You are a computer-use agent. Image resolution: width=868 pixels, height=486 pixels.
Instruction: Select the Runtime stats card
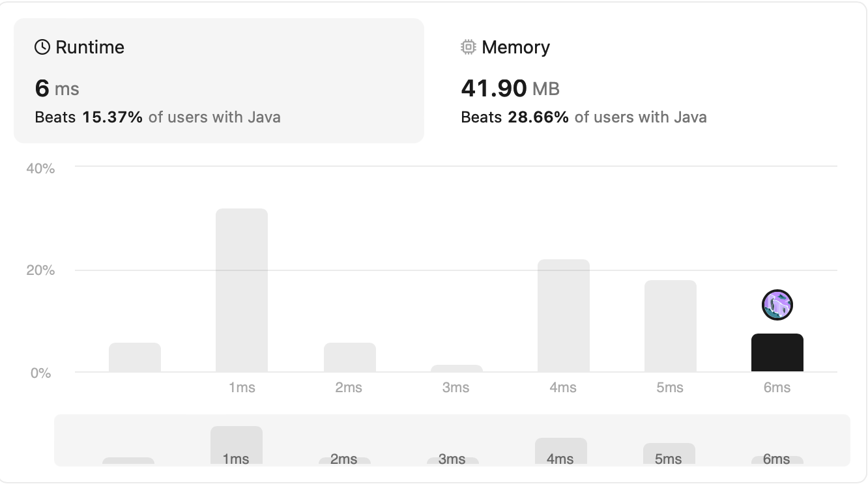point(219,81)
